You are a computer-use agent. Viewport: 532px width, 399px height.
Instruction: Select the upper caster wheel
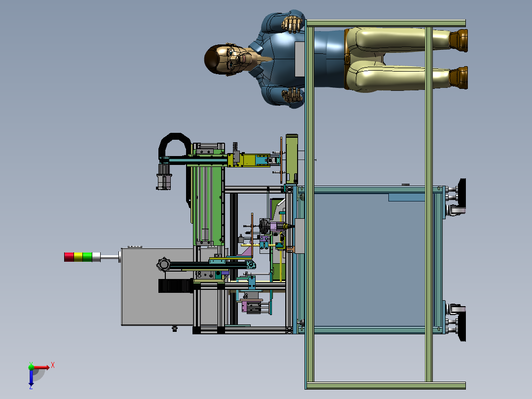(456, 209)
